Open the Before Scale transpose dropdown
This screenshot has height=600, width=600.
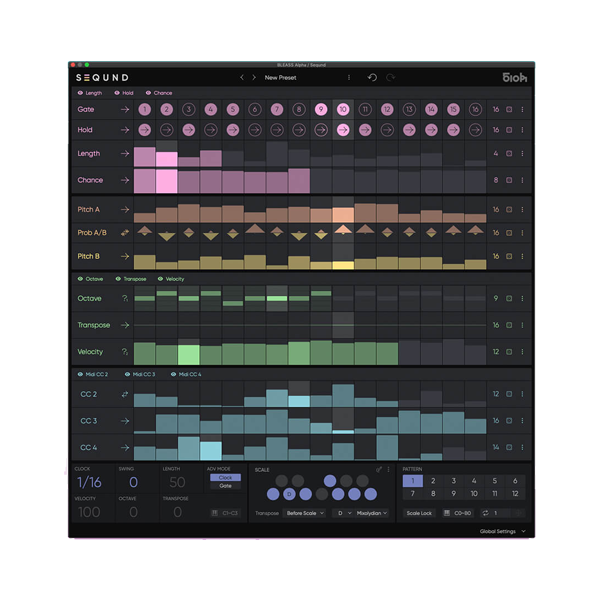(306, 513)
